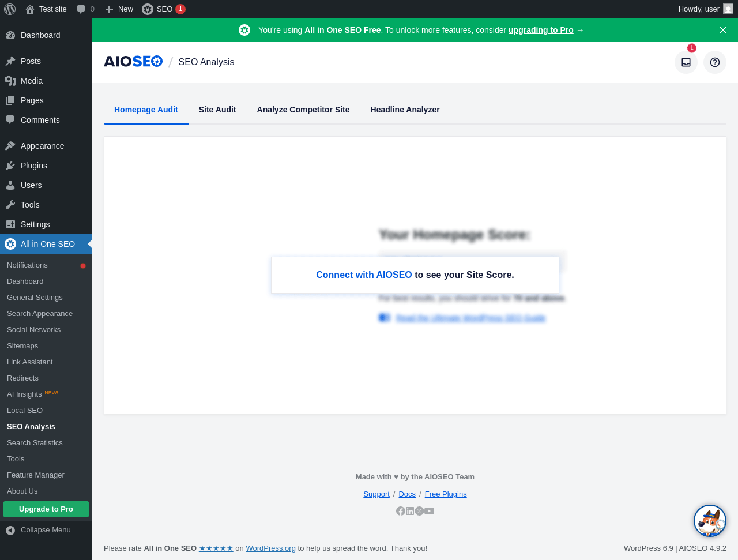738x560 pixels.
Task: Click the Plugins plug icon
Action: (10, 166)
